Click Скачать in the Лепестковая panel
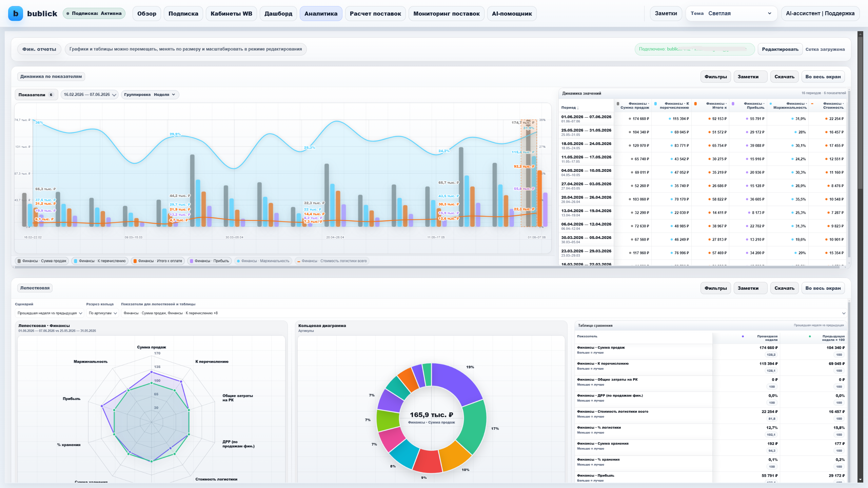The width and height of the screenshot is (868, 488). click(784, 288)
